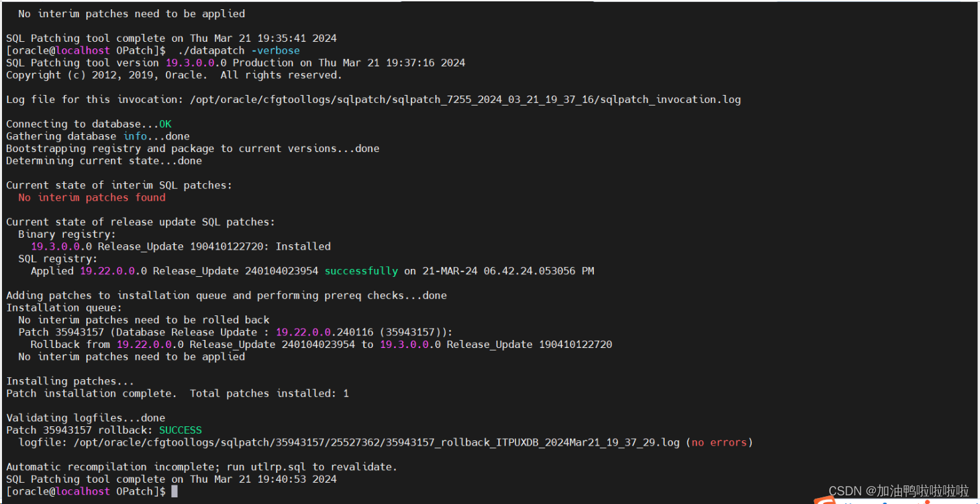
Task: Click the 'Installation queue:' label
Action: [64, 307]
